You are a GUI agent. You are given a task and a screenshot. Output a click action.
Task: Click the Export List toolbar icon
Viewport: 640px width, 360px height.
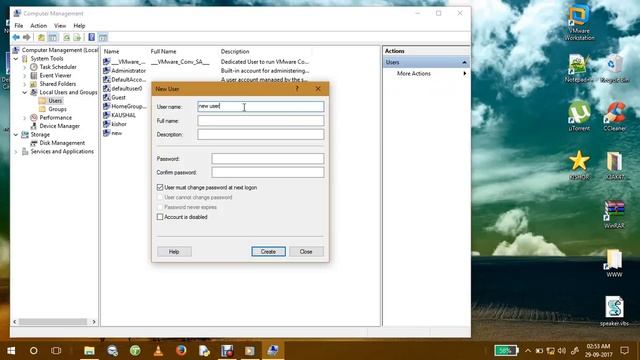click(77, 38)
